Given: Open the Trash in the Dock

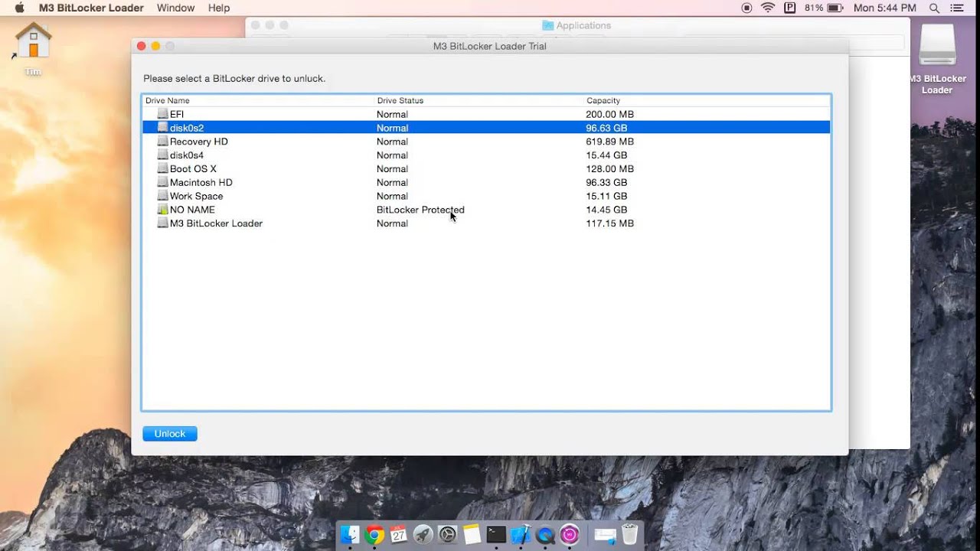Looking at the screenshot, I should (629, 534).
